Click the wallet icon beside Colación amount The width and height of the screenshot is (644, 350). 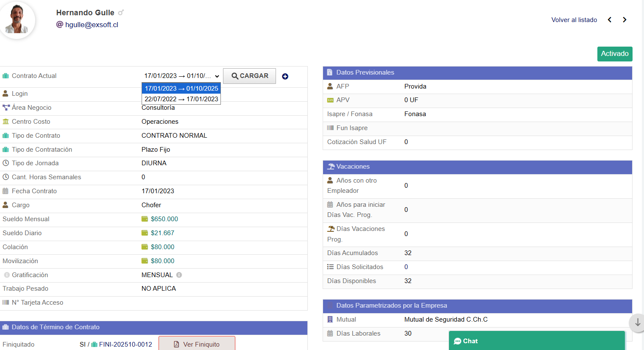145,247
